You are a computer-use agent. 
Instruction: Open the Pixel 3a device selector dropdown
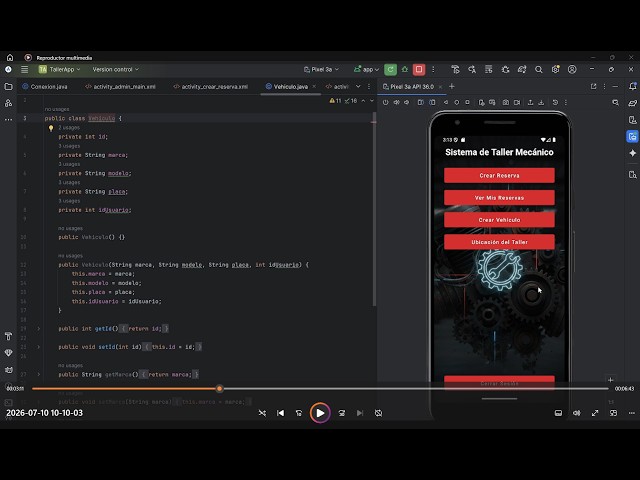[321, 69]
